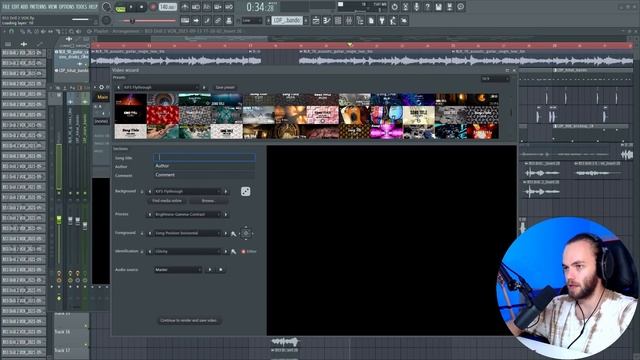
Task: Open the OPTIONS menu
Action: click(67, 7)
